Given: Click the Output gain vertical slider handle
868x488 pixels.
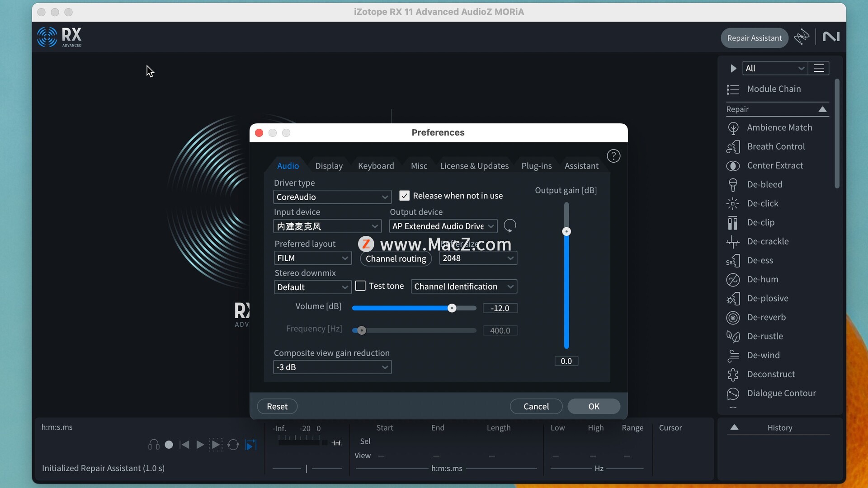Looking at the screenshot, I should (566, 232).
